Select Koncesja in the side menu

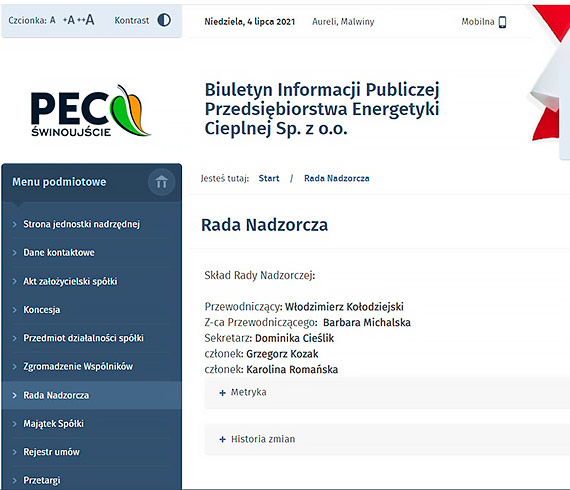point(42,310)
